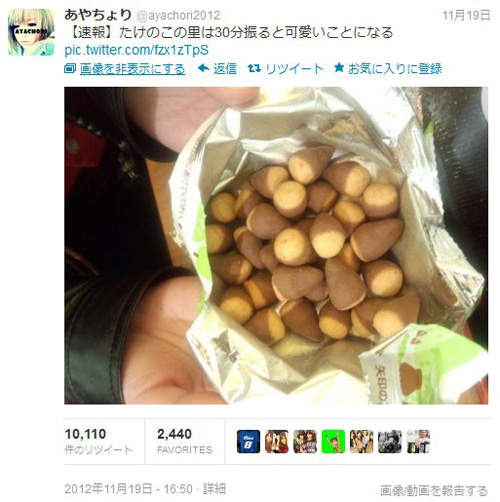Retweet using the リツイート link
This screenshot has width=500, height=502.
pos(295,69)
